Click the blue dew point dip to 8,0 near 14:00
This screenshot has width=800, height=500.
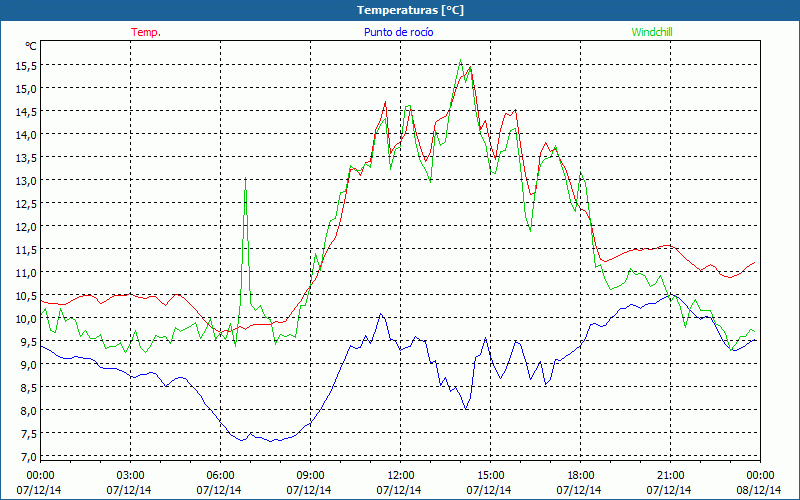point(466,409)
